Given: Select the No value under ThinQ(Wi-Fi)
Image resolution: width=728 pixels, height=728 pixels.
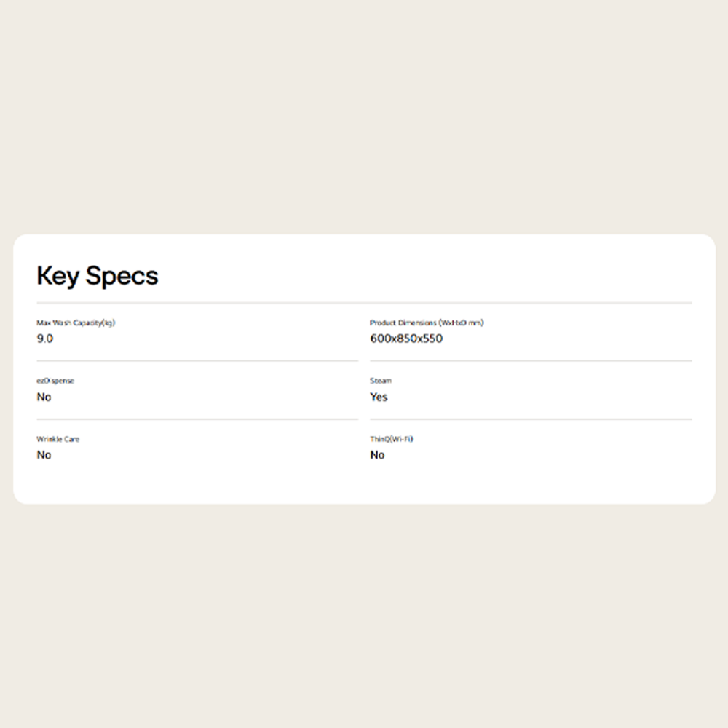Looking at the screenshot, I should tap(377, 455).
